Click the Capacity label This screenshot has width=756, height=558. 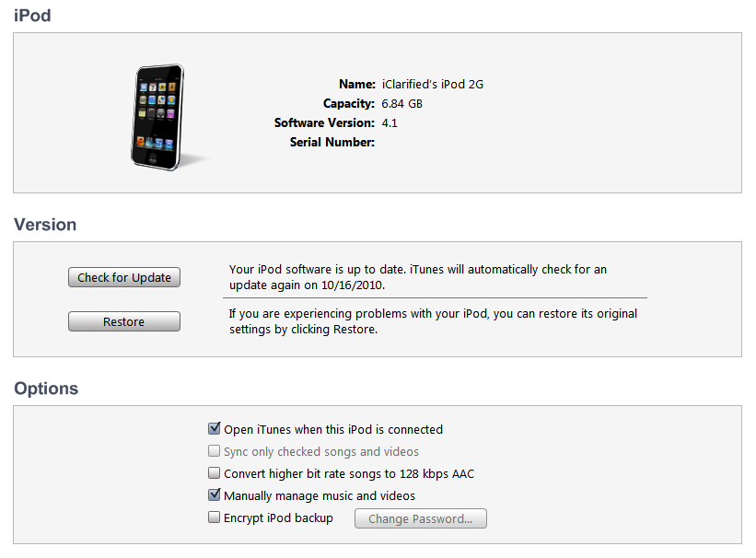pyautogui.click(x=349, y=104)
